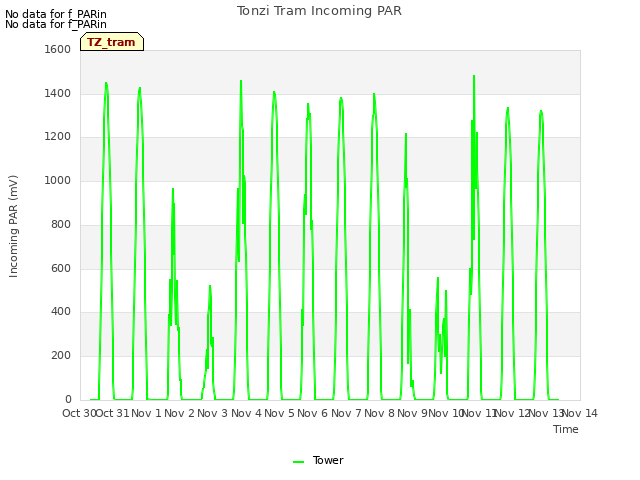Click the Nov 8 x-axis label
Viewport: 640px width, 480px height.
click(x=379, y=413)
